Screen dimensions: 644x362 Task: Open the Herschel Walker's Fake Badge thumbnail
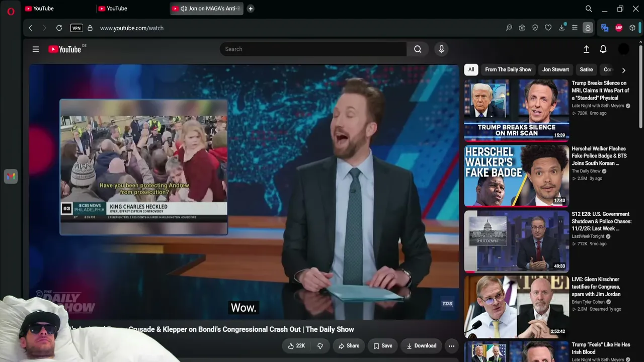pyautogui.click(x=516, y=176)
